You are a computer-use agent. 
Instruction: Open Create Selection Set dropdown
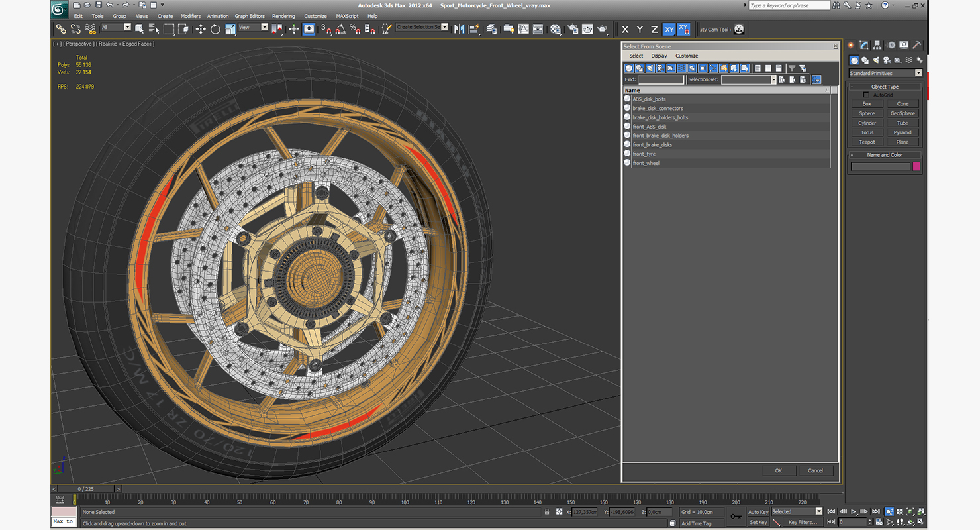pyautogui.click(x=422, y=28)
